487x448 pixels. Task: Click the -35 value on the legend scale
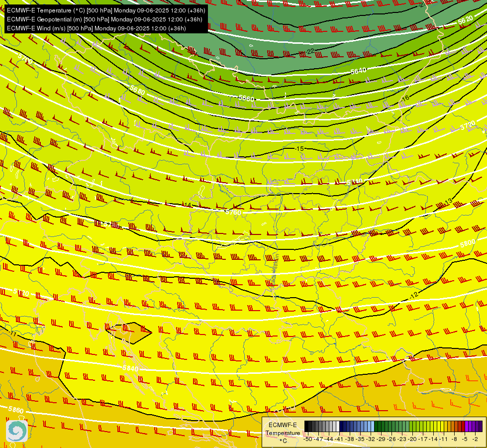click(360, 439)
